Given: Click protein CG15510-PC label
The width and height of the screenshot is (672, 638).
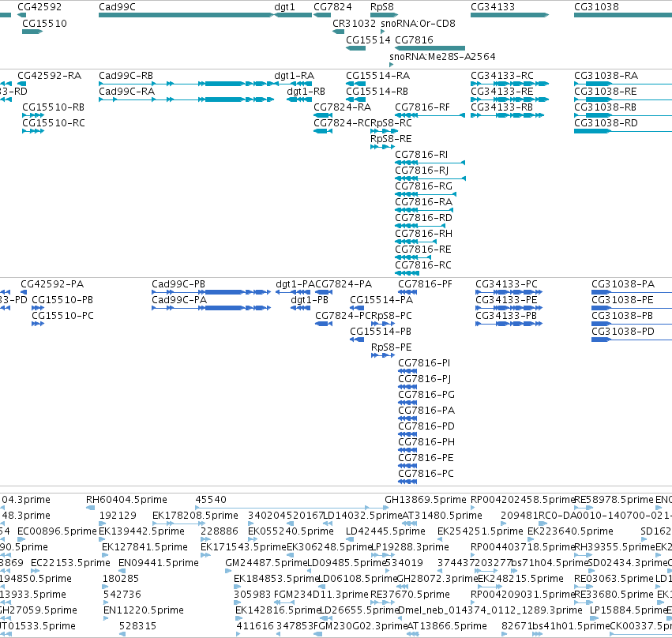Looking at the screenshot, I should point(62,316).
